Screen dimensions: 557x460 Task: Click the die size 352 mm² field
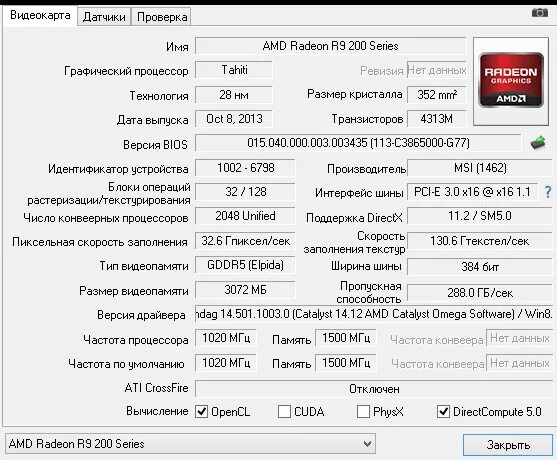pos(437,95)
